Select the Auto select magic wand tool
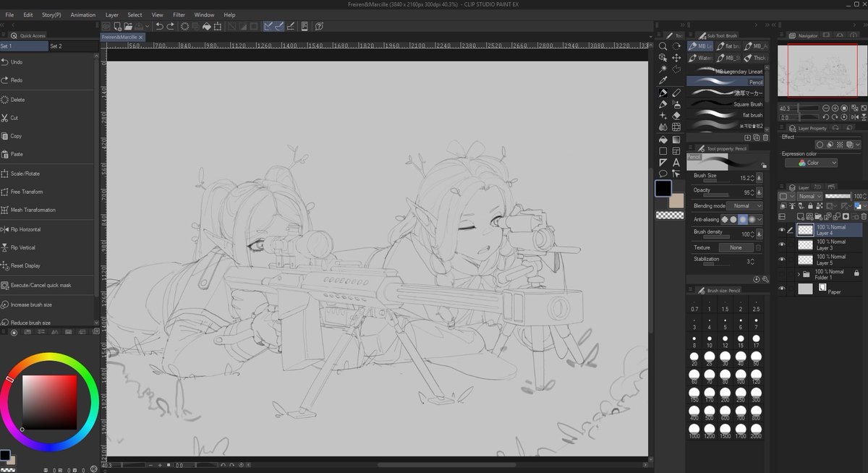868x473 pixels. tap(663, 69)
